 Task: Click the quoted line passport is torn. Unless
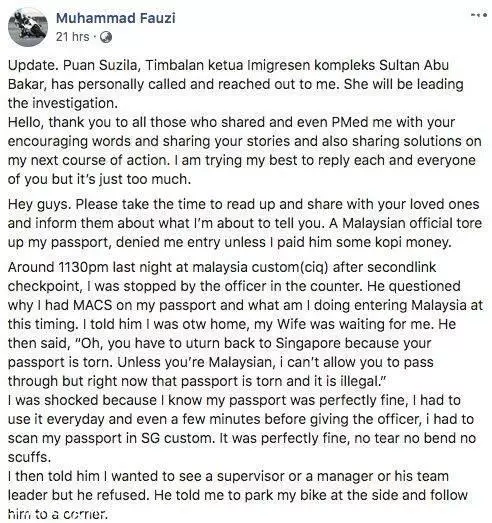click(x=221, y=362)
